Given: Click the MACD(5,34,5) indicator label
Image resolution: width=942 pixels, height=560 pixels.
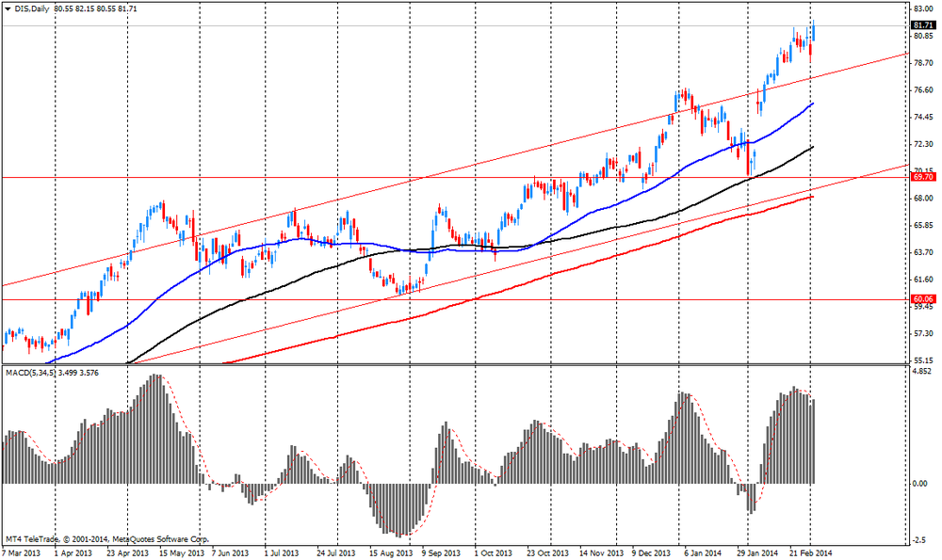Looking at the screenshot, I should [30, 373].
